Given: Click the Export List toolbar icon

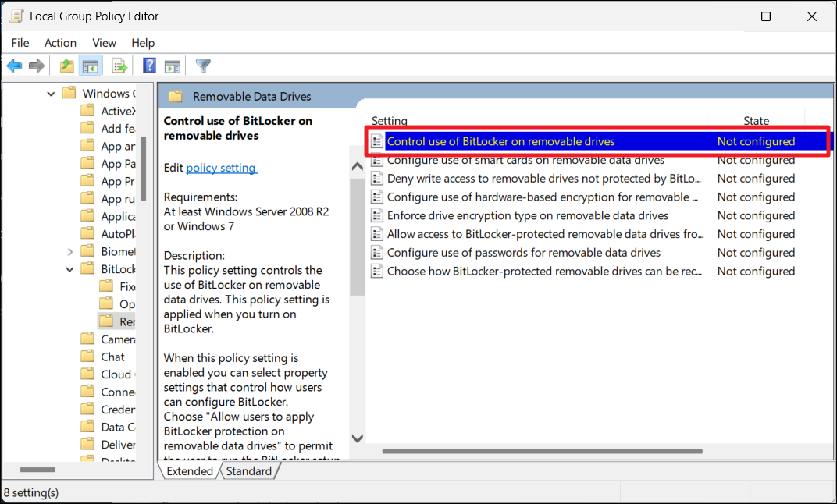Looking at the screenshot, I should click(x=119, y=66).
